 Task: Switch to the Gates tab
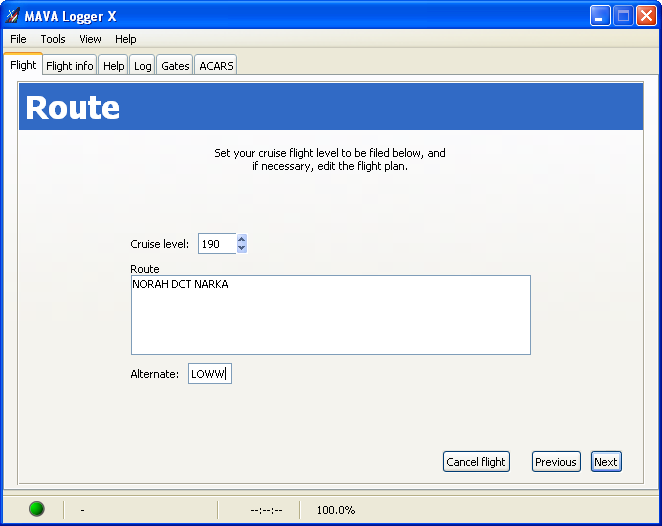click(175, 66)
